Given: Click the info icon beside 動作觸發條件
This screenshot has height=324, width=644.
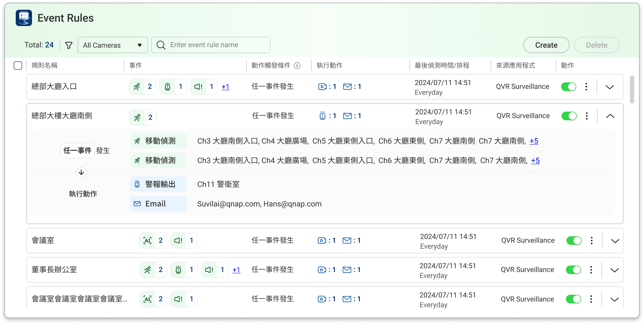Looking at the screenshot, I should 297,66.
